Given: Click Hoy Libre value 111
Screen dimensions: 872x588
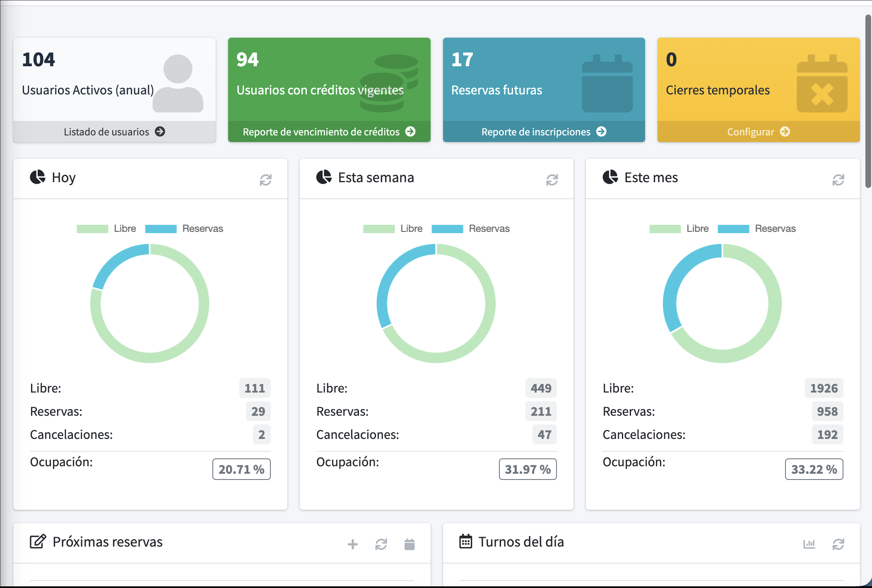Looking at the screenshot, I should point(255,388).
